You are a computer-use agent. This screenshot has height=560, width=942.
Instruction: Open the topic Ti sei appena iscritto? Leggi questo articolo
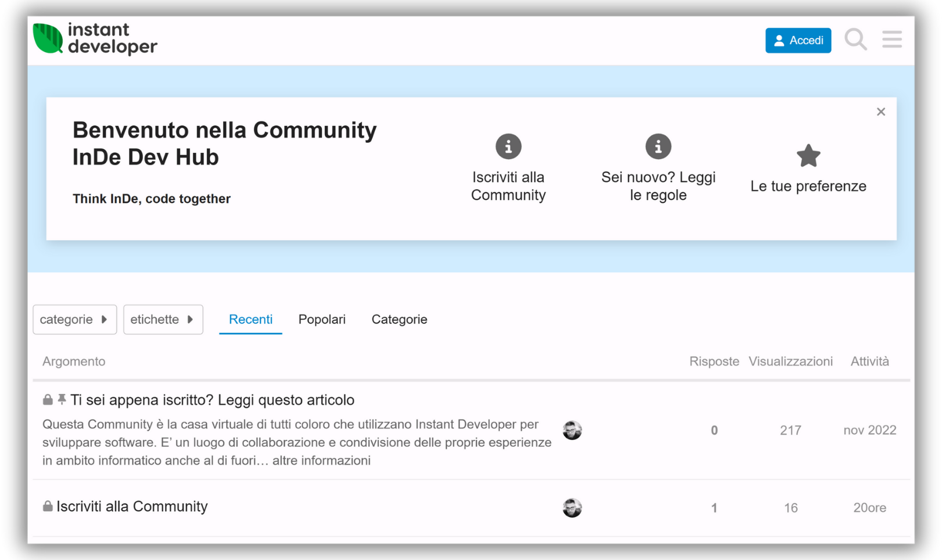[x=213, y=400]
